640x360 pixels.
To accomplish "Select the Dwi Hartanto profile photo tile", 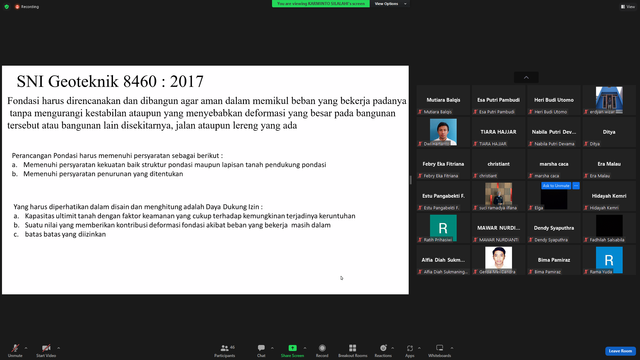I will click(x=443, y=132).
